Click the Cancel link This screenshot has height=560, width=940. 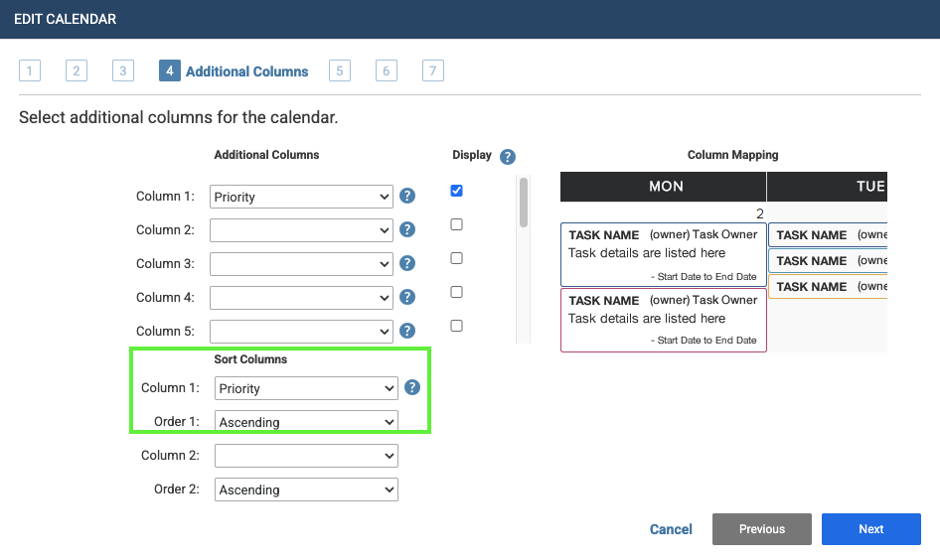[x=671, y=529]
